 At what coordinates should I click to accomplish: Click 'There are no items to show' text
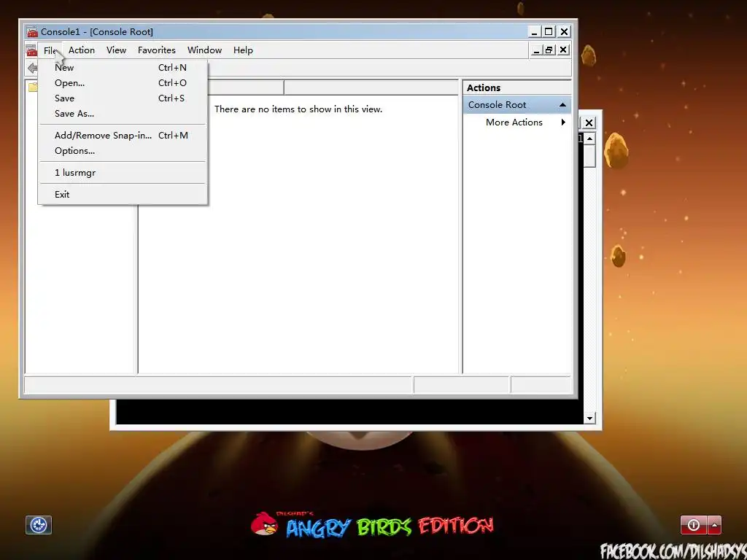(x=298, y=109)
